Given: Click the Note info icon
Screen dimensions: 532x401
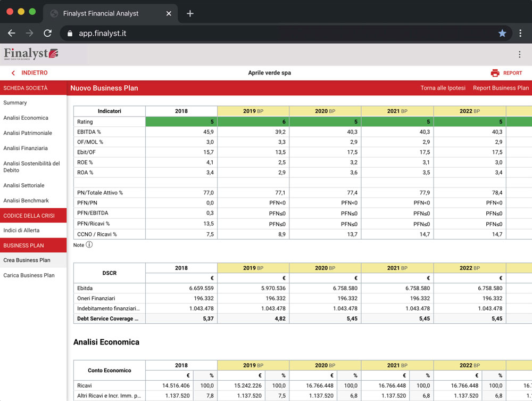Looking at the screenshot, I should point(89,245).
